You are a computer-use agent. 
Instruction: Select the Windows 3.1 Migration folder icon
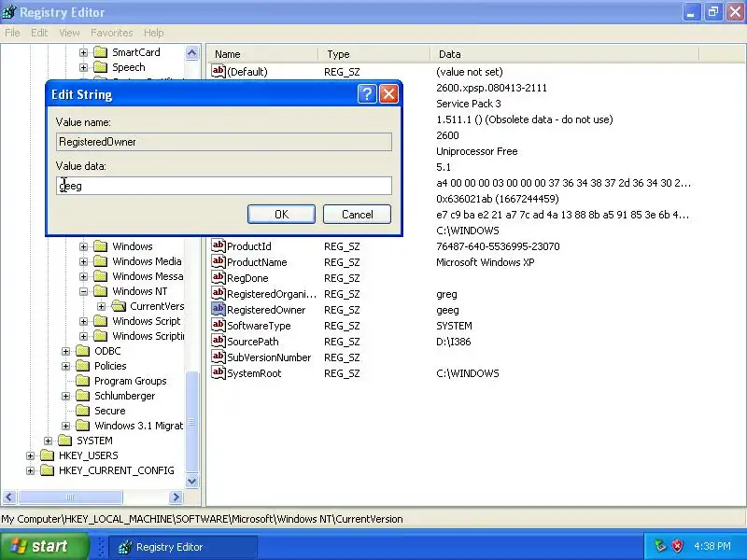pyautogui.click(x=82, y=426)
